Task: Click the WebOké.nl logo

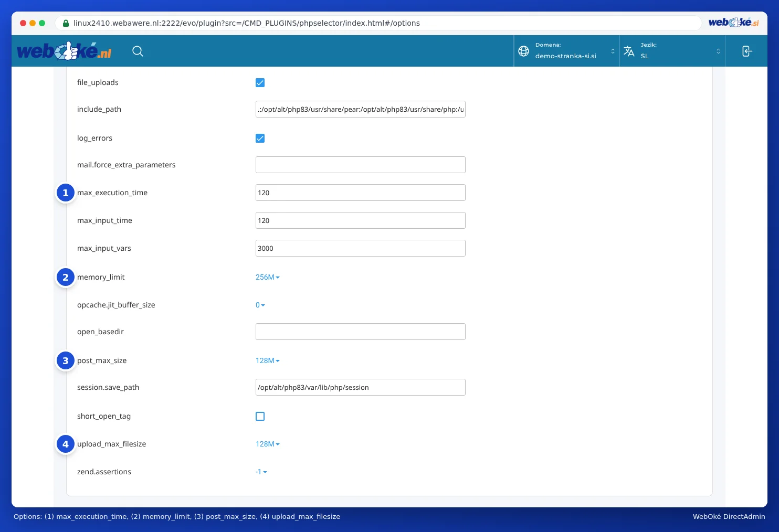Action: 64,51
